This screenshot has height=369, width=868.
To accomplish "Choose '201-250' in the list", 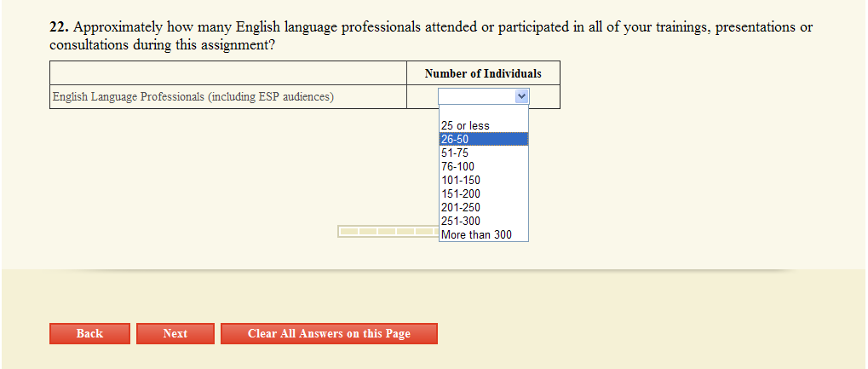I will 484,207.
